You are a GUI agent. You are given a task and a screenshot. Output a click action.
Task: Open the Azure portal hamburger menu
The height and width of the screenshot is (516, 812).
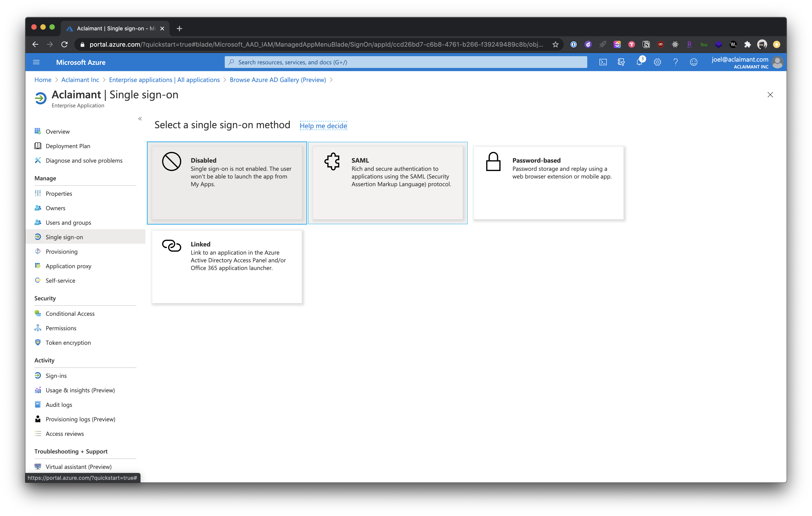click(x=36, y=62)
